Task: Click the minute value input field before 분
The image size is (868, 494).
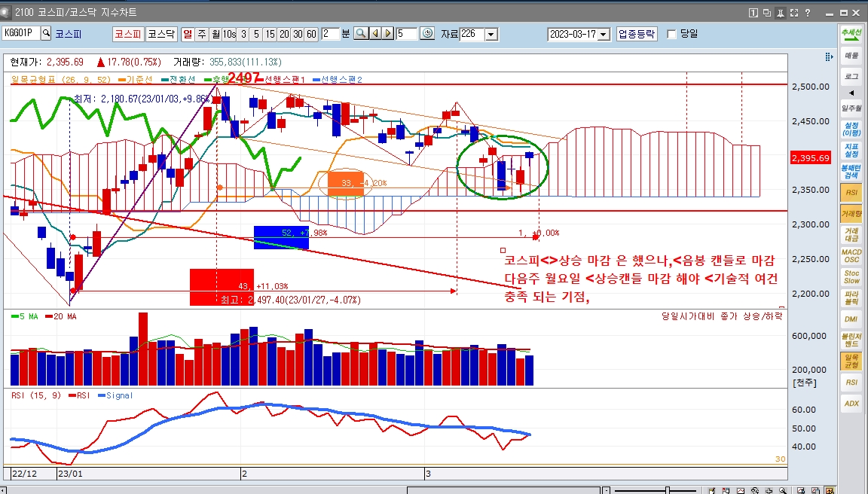Action: [330, 34]
